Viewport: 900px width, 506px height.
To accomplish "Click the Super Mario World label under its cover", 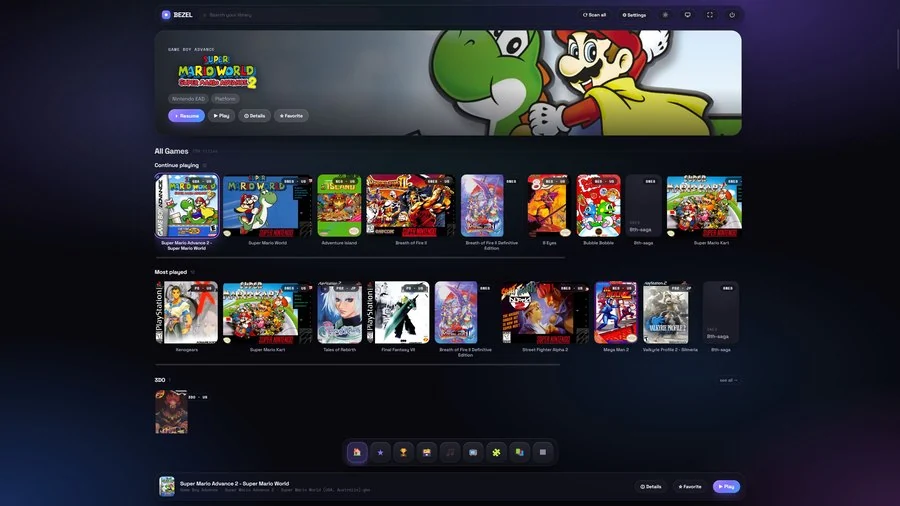I will 267,243.
